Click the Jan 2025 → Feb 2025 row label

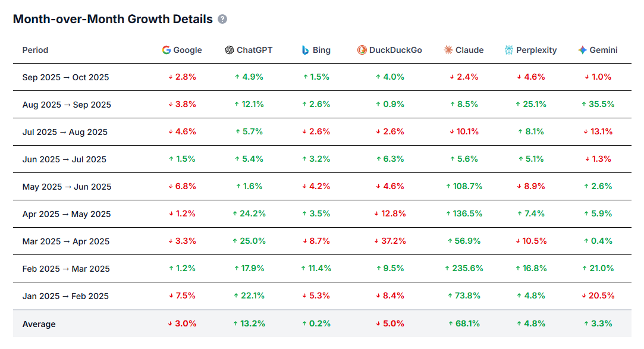tap(65, 296)
